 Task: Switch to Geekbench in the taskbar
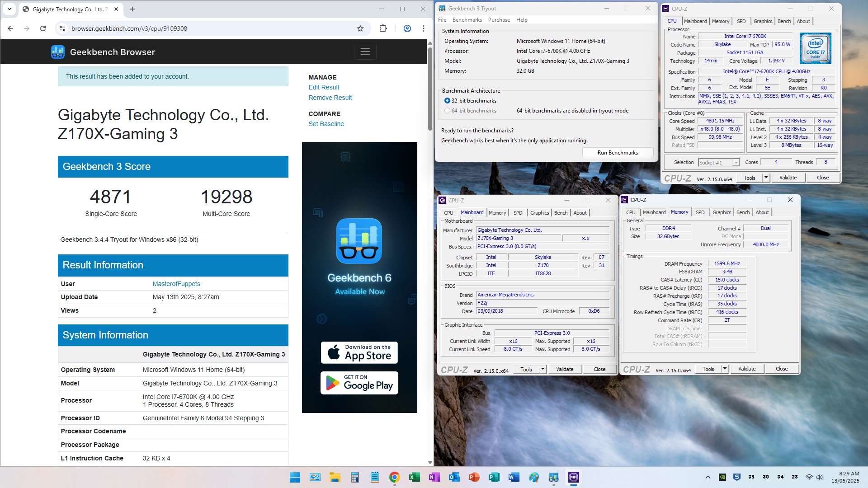click(553, 477)
